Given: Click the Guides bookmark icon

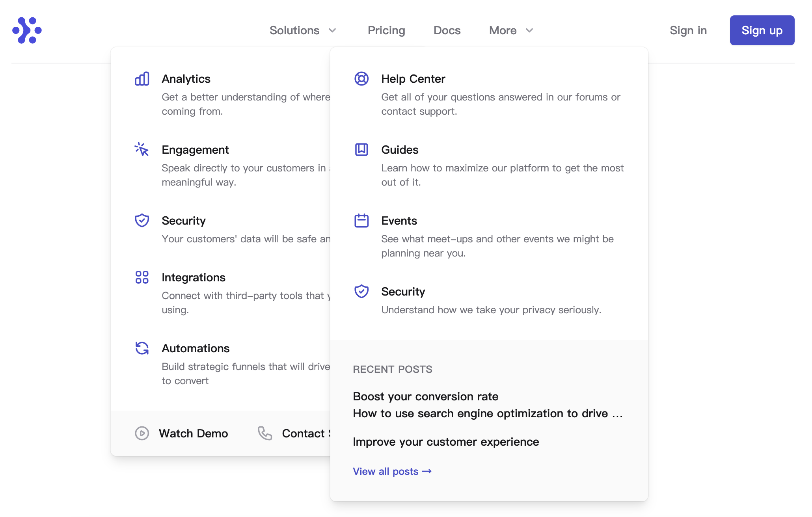Looking at the screenshot, I should coord(361,149).
